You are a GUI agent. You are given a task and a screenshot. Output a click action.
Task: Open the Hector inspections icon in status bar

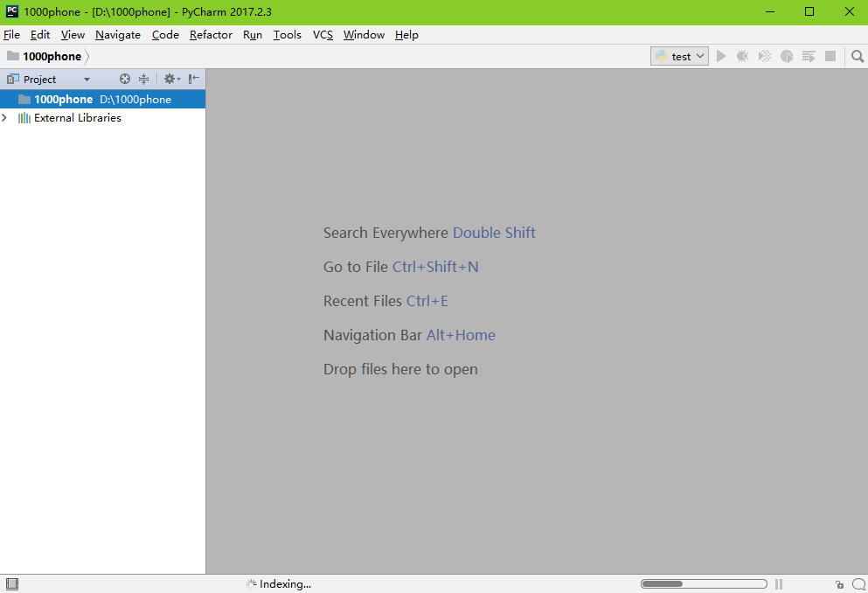[x=858, y=583]
